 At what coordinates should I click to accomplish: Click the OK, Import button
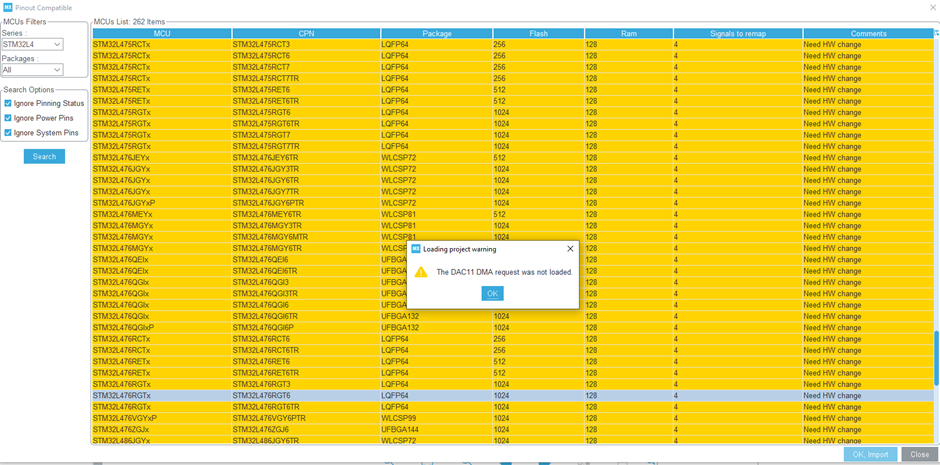[870, 454]
